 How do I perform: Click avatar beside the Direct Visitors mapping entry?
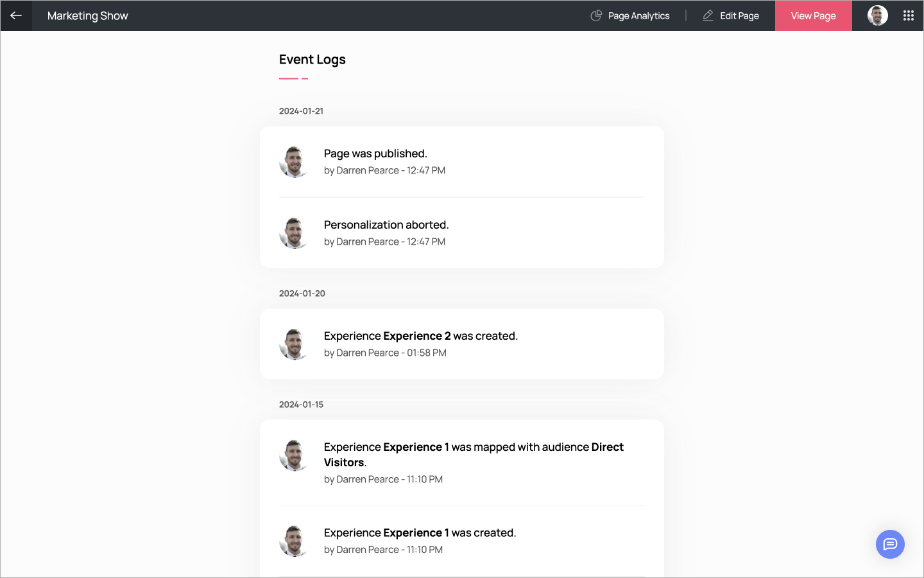pyautogui.click(x=295, y=455)
